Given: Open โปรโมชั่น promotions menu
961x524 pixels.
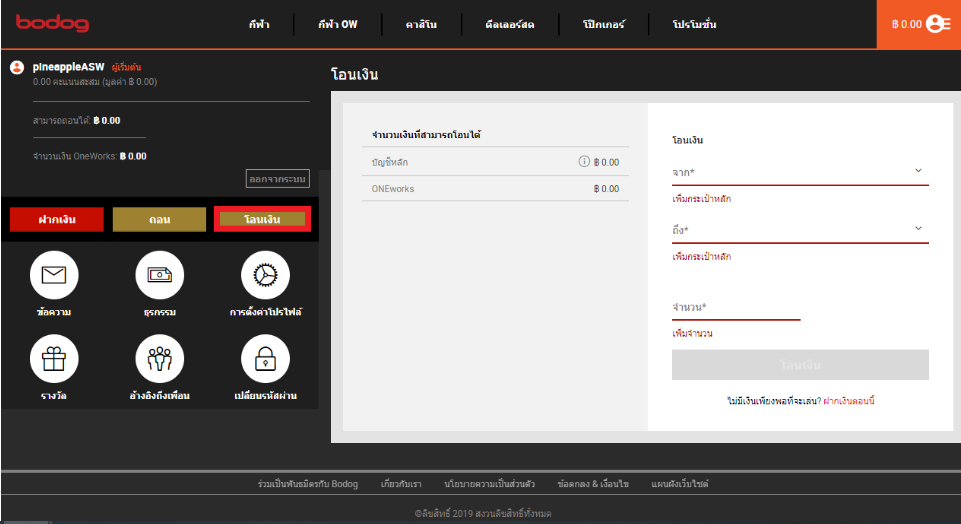Looking at the screenshot, I should click(x=694, y=25).
